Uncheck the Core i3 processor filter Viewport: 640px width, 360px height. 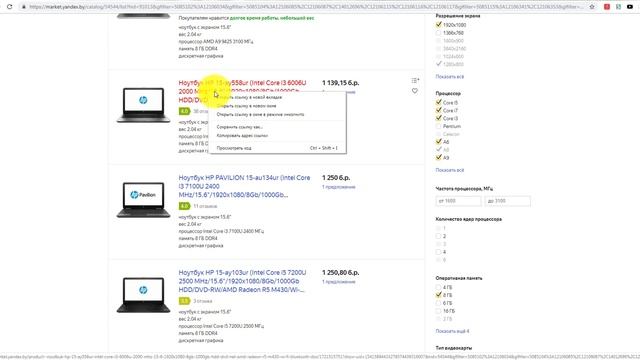tap(439, 118)
